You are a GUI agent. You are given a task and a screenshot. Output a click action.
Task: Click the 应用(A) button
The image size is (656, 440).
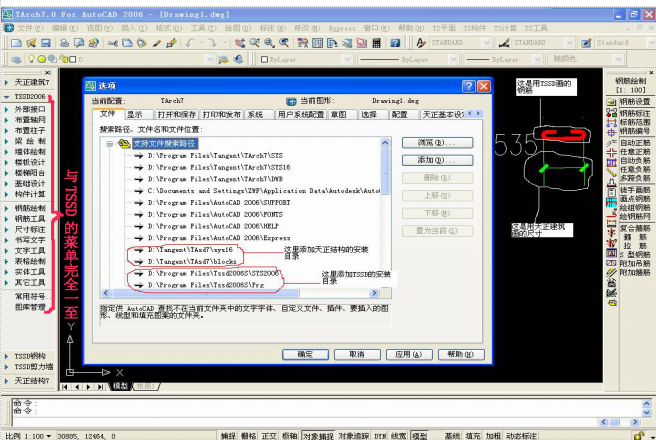[409, 354]
